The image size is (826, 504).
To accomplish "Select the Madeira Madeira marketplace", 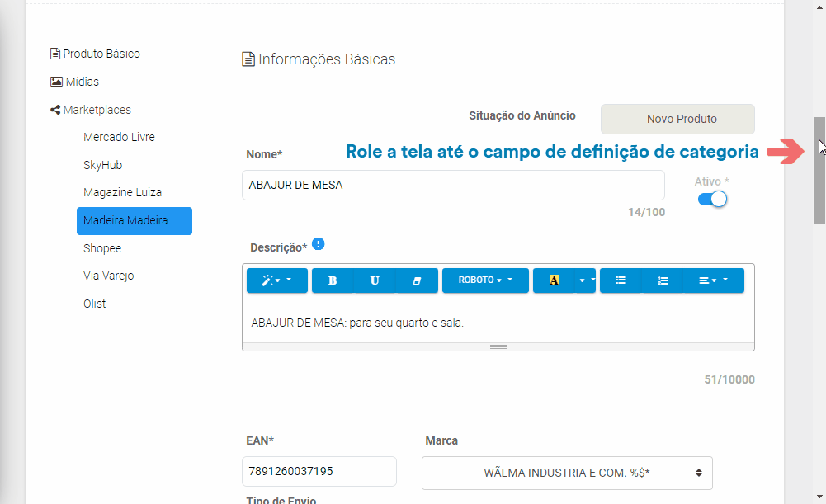I will pos(135,221).
